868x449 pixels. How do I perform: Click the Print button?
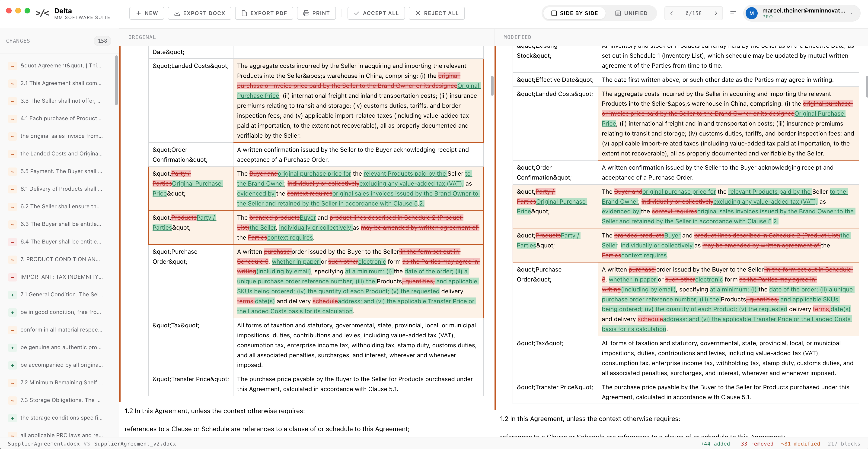click(x=316, y=13)
